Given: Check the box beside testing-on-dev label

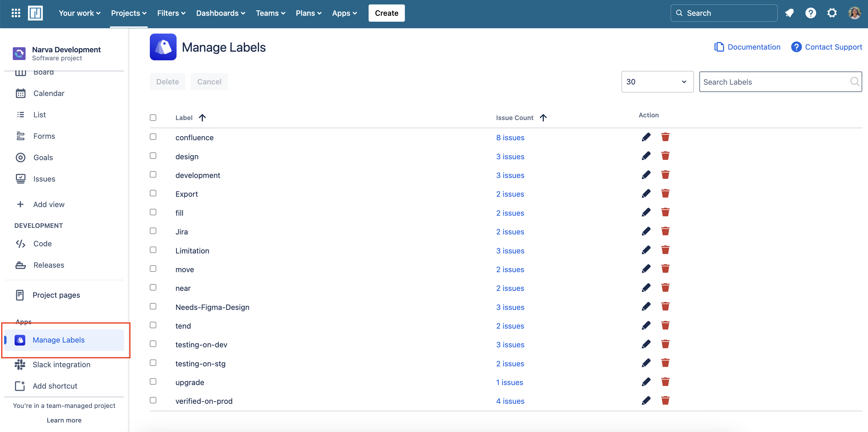Looking at the screenshot, I should pyautogui.click(x=153, y=344).
